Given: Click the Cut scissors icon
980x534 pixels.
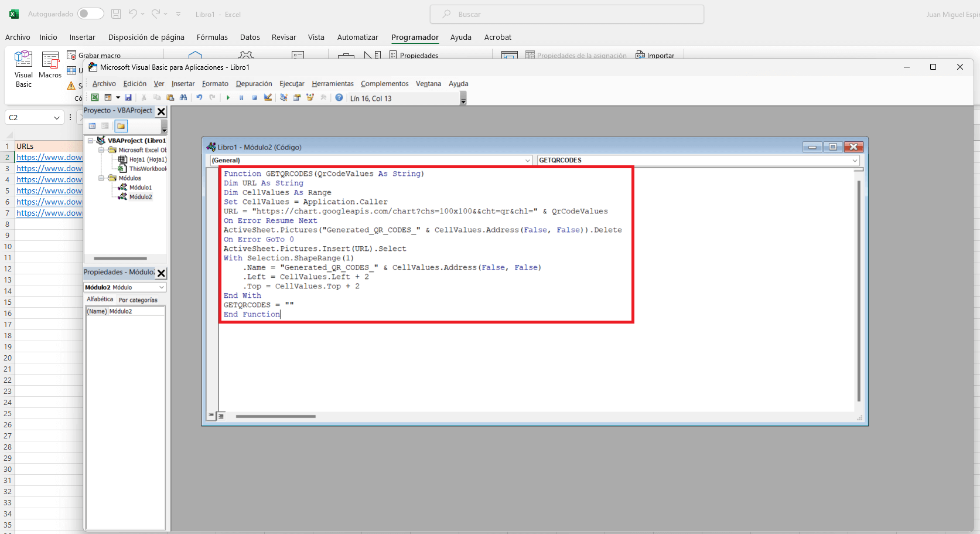Looking at the screenshot, I should [144, 98].
